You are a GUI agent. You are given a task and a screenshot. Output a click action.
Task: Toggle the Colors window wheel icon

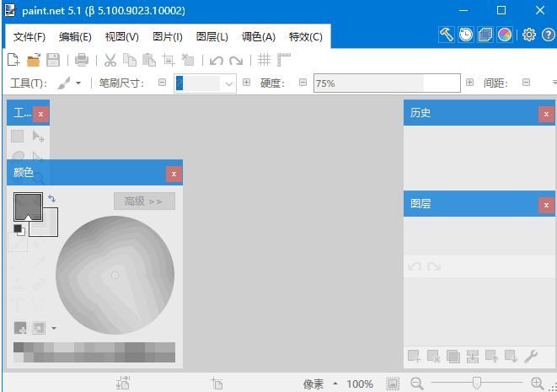[505, 35]
